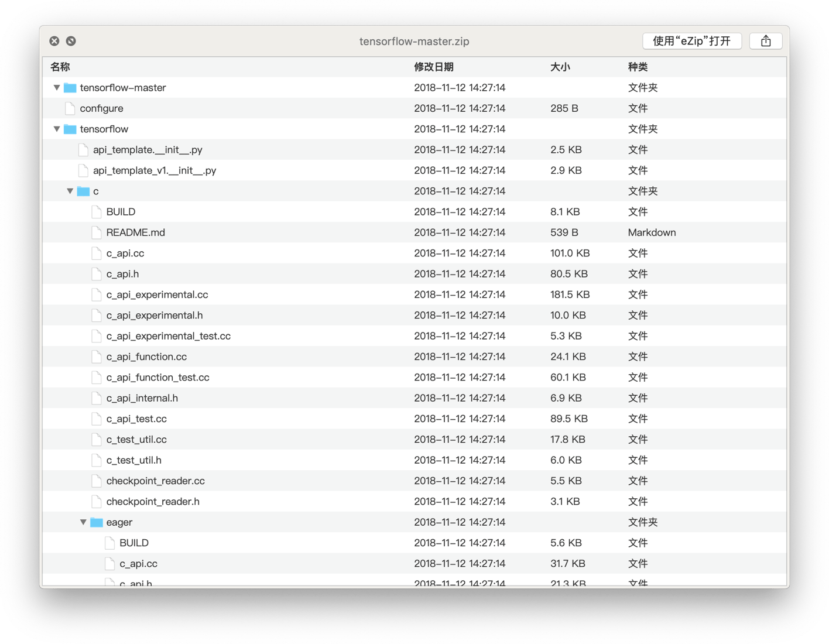Click the folder icon beside tensorflow
This screenshot has height=644, width=829.
70,129
